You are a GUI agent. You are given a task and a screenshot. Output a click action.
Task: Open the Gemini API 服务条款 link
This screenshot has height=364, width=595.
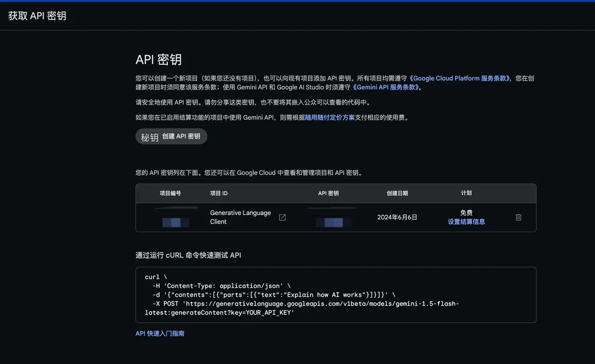point(386,87)
